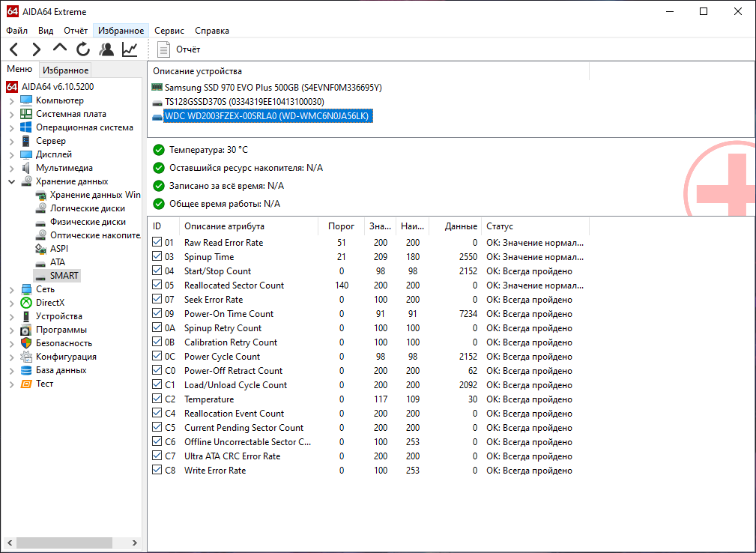
Task: Click the Тест benchmark icon
Action: coord(26,384)
